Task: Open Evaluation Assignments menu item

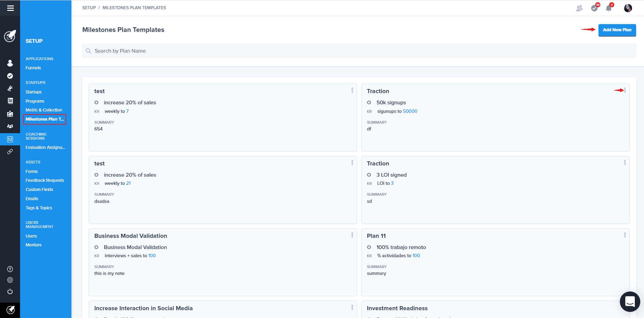Action: click(x=45, y=147)
